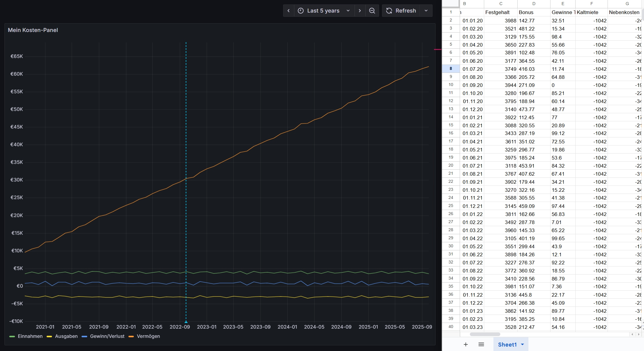Open the auto-refresh interval dropdown
Image resolution: width=644 pixels, height=351 pixels.
pyautogui.click(x=426, y=10)
